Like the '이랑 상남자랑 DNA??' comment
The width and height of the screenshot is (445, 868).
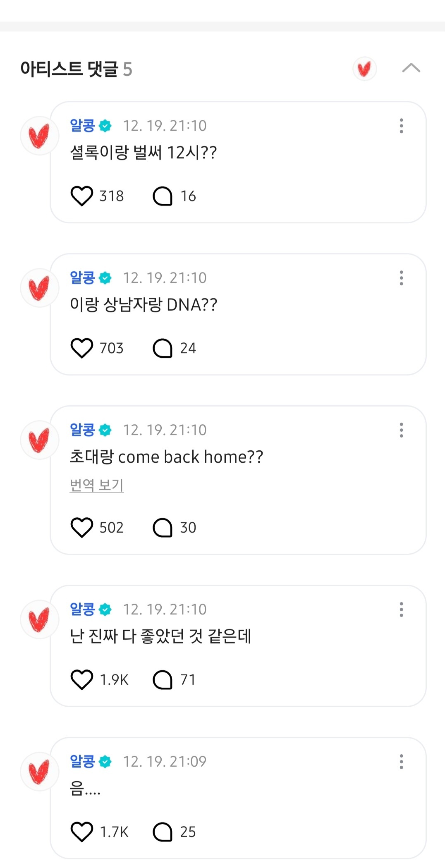pyautogui.click(x=81, y=348)
